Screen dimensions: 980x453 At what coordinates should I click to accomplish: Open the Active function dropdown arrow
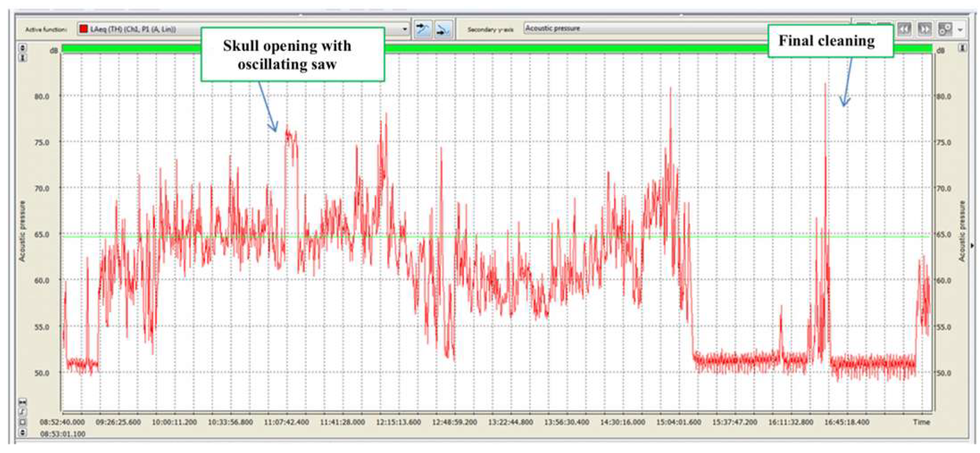(405, 29)
